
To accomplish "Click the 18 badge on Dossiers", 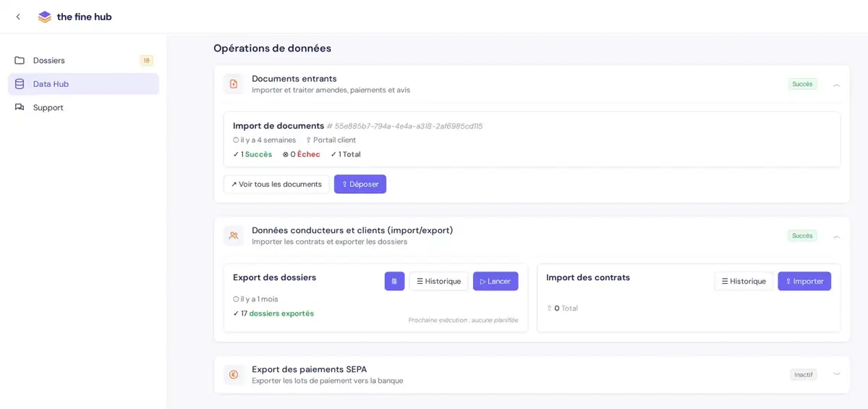I will tap(146, 61).
